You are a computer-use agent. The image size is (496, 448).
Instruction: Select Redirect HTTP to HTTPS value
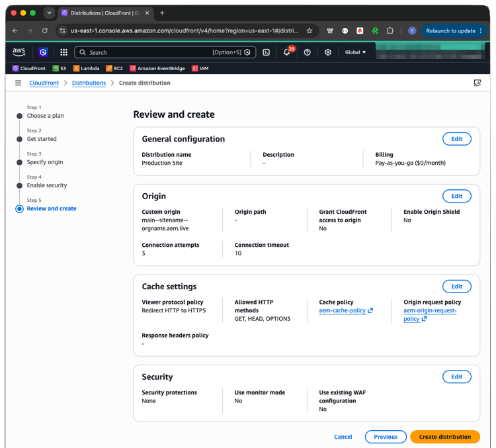click(174, 310)
